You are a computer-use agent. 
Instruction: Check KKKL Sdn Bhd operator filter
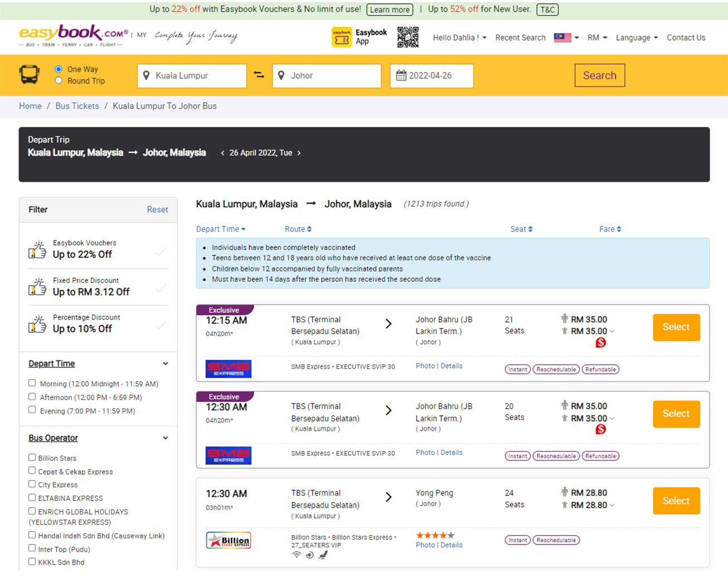pyautogui.click(x=32, y=562)
